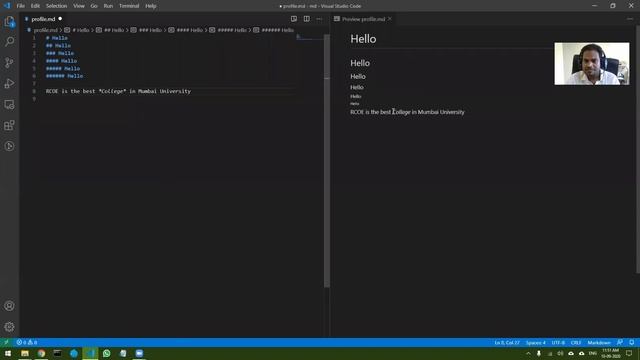Open the Run and Debug view
Image resolution: width=640 pixels, height=360 pixels.
(x=9, y=83)
